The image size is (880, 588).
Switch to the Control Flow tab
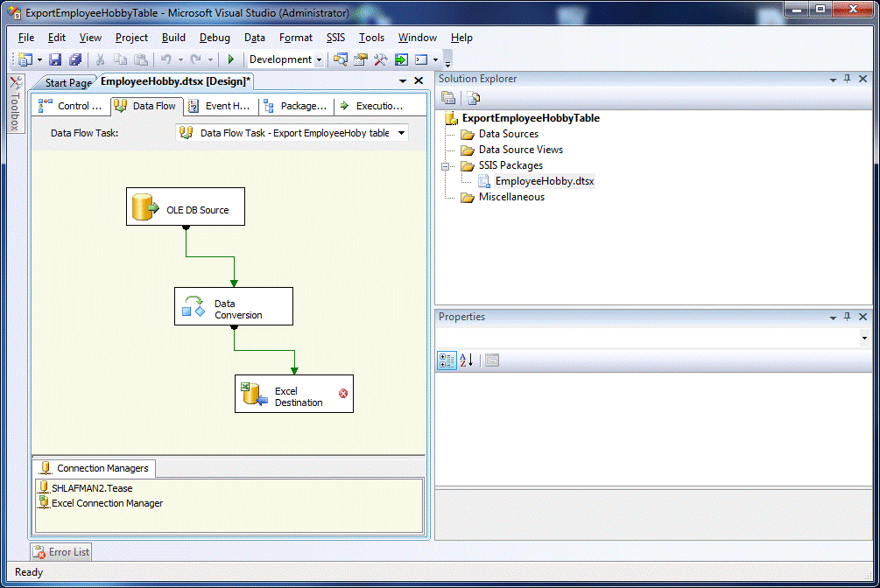click(71, 106)
